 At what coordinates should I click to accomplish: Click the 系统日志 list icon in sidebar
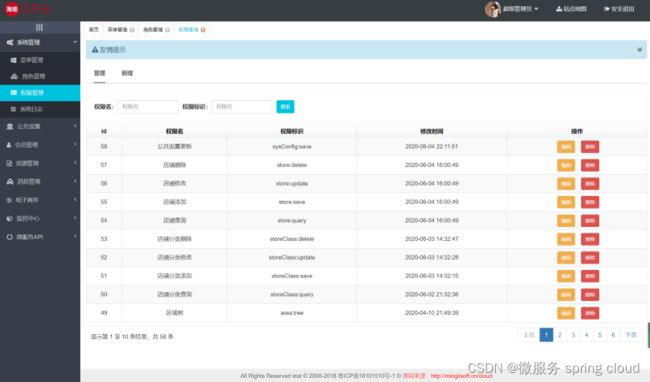pos(13,109)
